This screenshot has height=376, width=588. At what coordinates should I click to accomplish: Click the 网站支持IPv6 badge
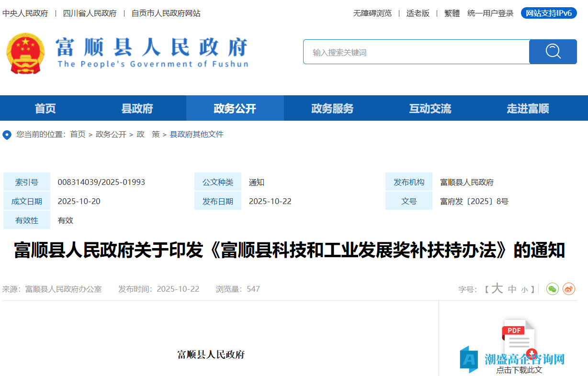pyautogui.click(x=548, y=13)
